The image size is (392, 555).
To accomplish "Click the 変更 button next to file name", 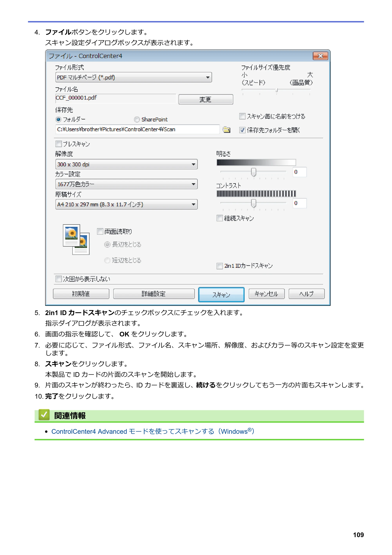I will point(206,99).
